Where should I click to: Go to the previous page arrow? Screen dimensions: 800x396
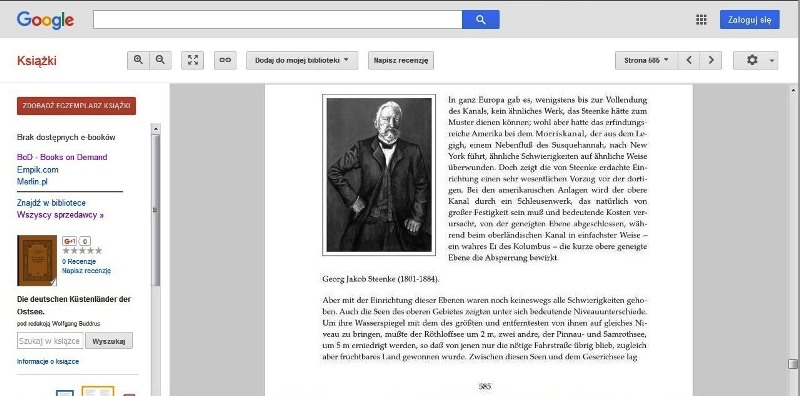click(x=689, y=60)
